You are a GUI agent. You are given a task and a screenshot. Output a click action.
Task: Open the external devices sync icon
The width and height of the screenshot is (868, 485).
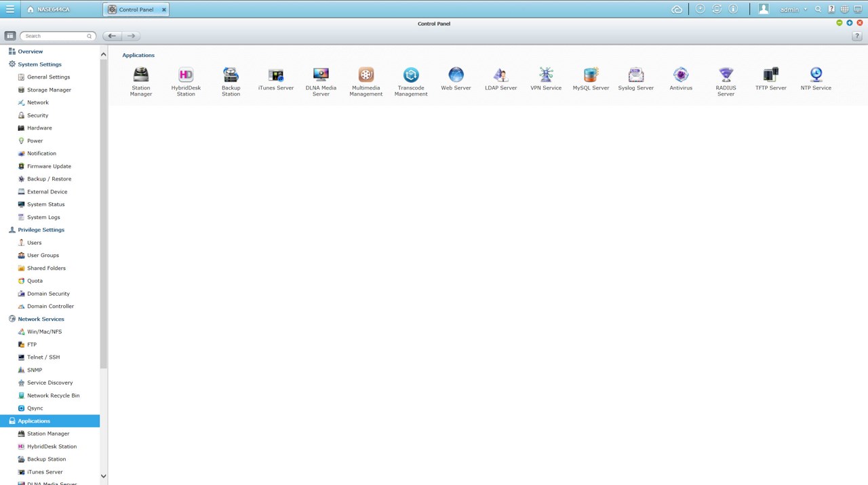pyautogui.click(x=717, y=9)
